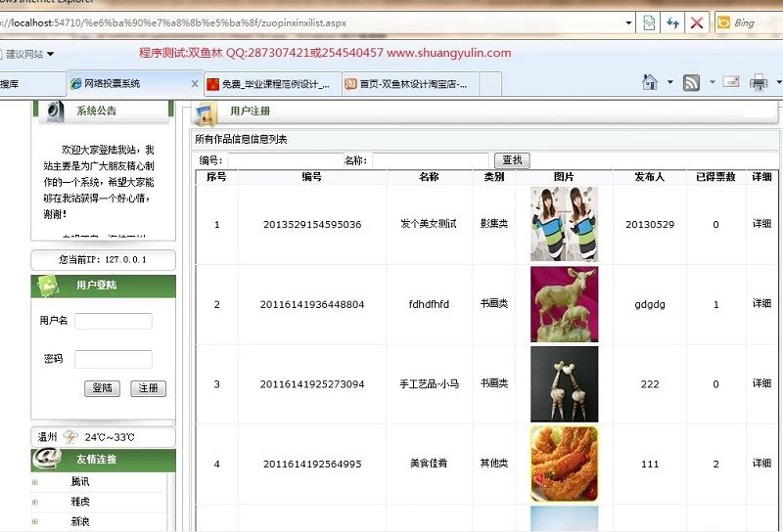Click the 类别 column header
783x532 pixels.
(x=494, y=177)
